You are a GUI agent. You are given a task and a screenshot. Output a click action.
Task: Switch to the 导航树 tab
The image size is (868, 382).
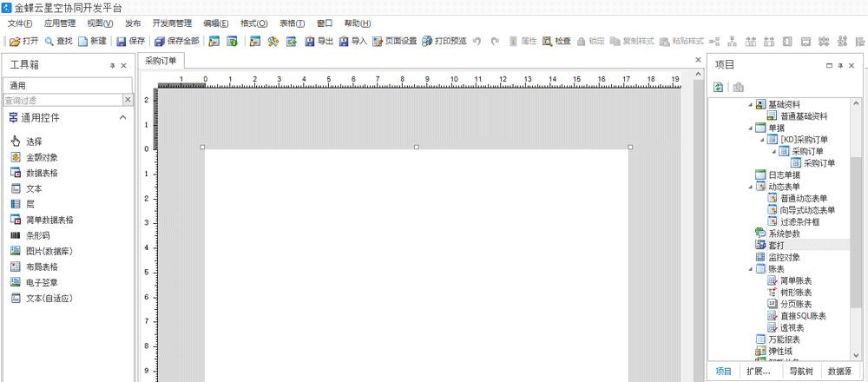pos(799,371)
